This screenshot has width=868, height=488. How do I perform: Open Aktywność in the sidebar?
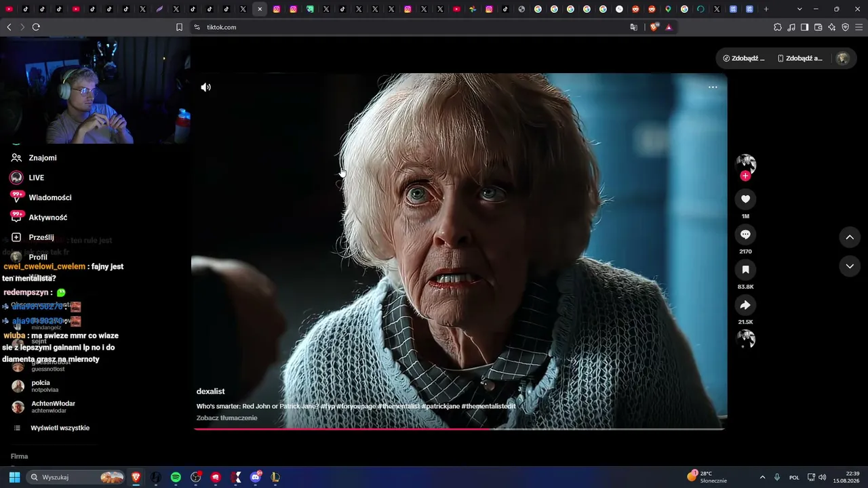tap(39, 218)
